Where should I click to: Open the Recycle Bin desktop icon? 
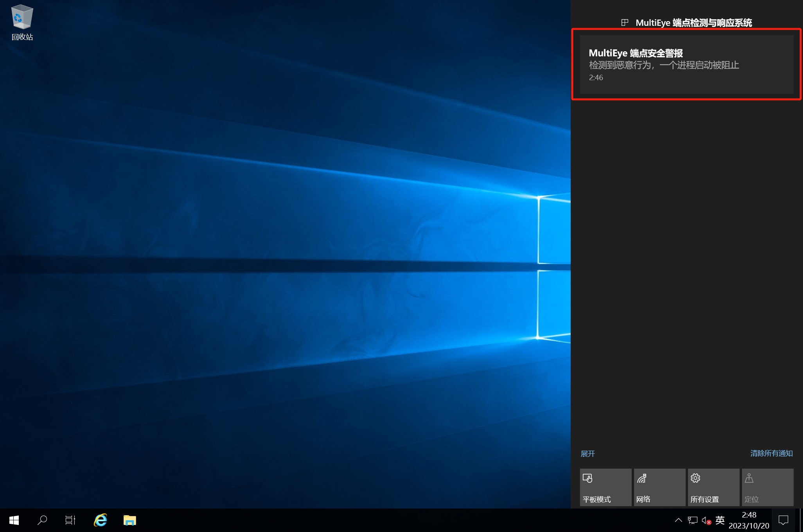(x=22, y=22)
